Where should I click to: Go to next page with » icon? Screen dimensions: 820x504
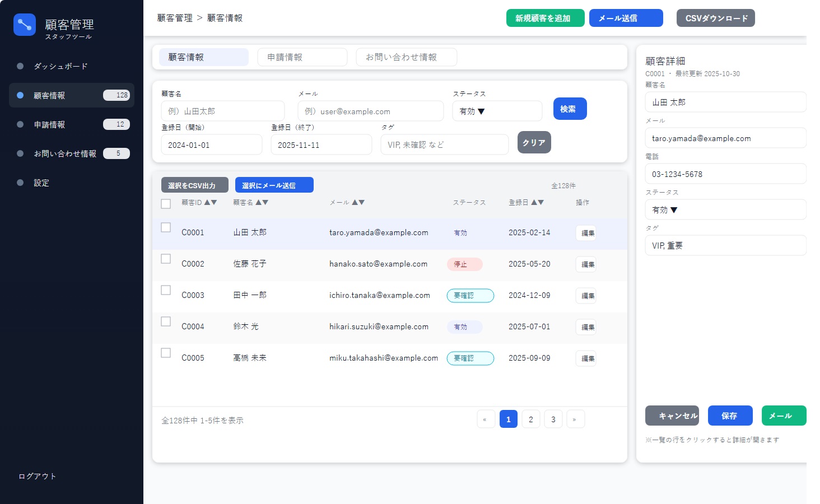575,419
